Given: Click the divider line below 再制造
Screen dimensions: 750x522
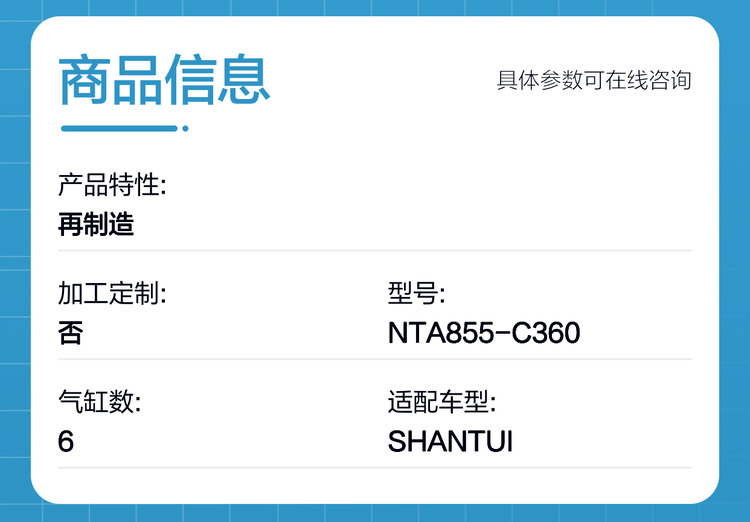Looking at the screenshot, I should pos(375,250).
